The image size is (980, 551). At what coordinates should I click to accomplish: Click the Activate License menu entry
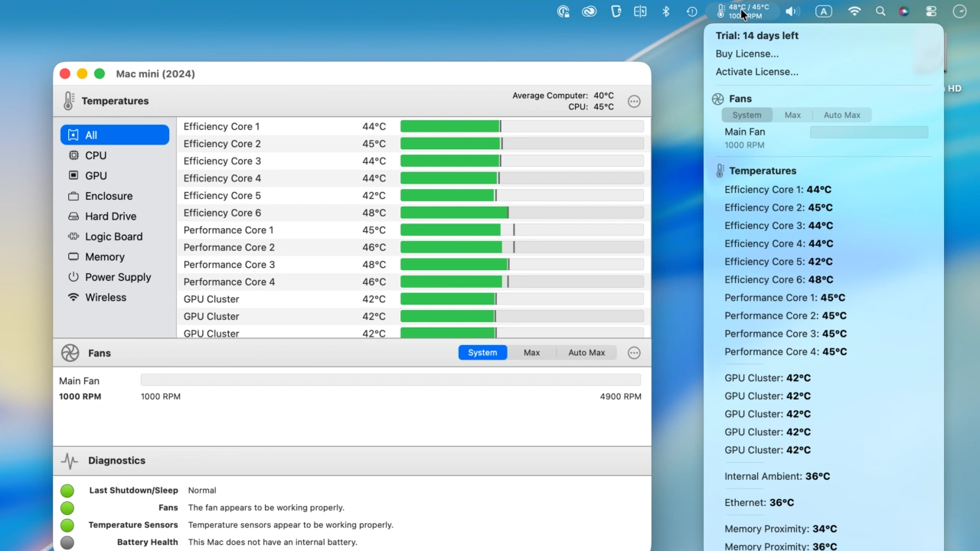pos(756,71)
